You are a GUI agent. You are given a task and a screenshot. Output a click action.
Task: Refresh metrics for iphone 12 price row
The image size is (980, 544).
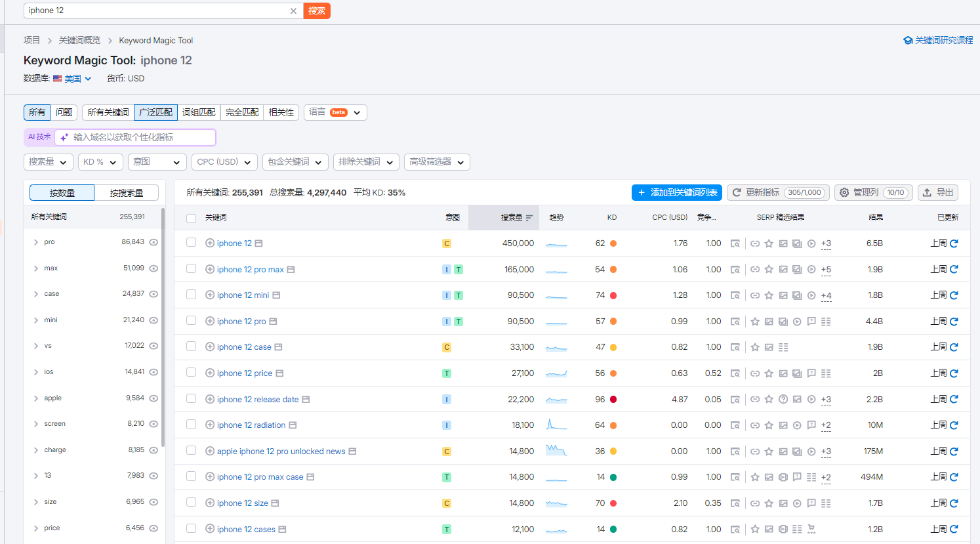(954, 373)
